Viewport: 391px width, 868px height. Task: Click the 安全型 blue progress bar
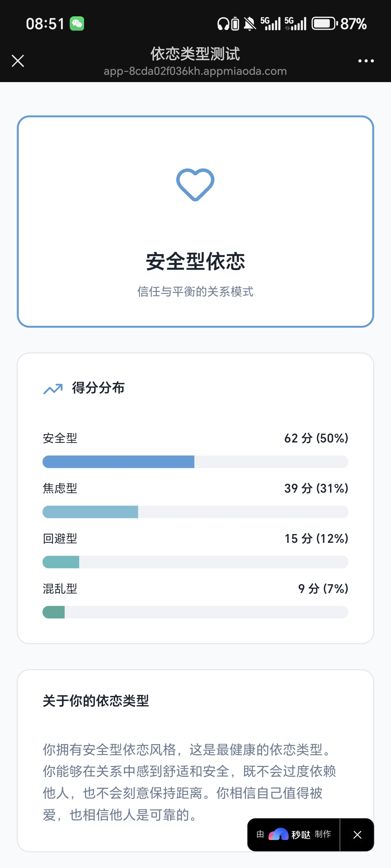tap(195, 462)
